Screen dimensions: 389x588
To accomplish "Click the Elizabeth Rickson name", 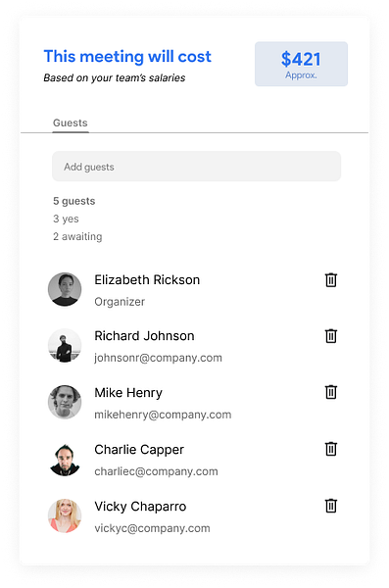I will click(x=147, y=279).
